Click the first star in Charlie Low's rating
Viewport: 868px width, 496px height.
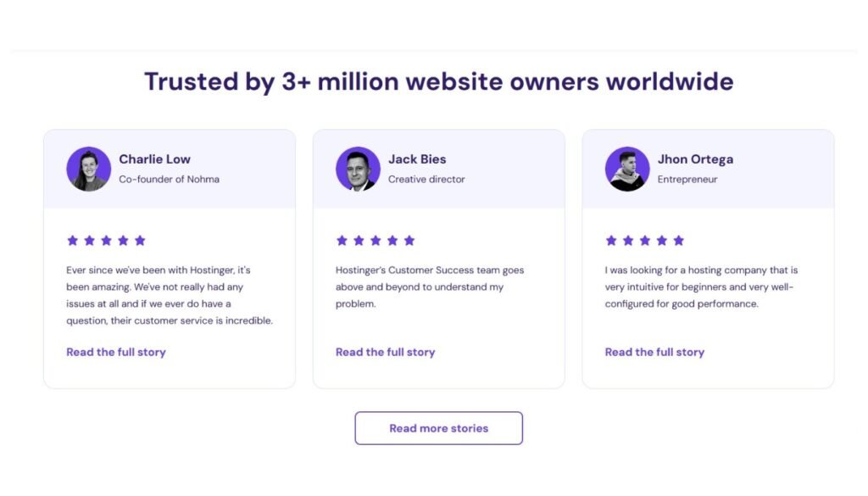tap(73, 241)
